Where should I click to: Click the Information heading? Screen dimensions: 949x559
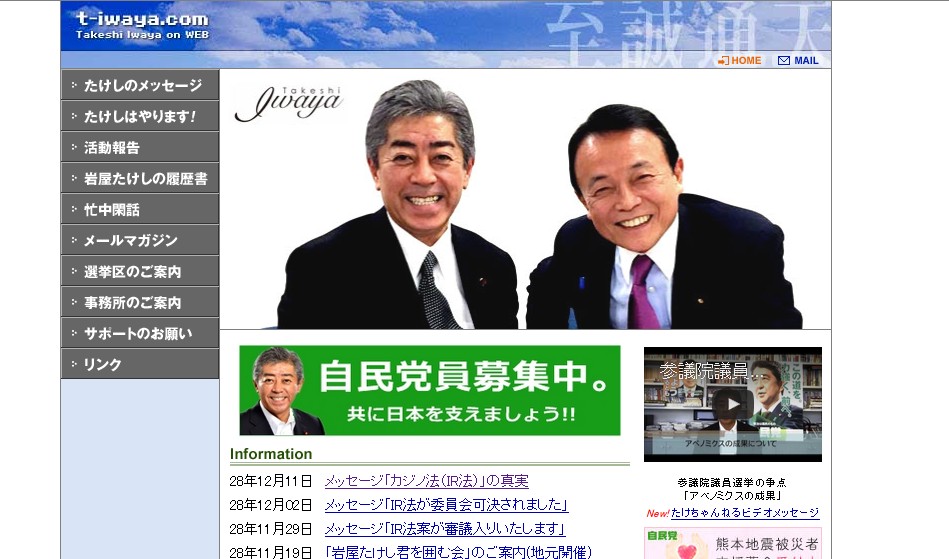coord(271,454)
